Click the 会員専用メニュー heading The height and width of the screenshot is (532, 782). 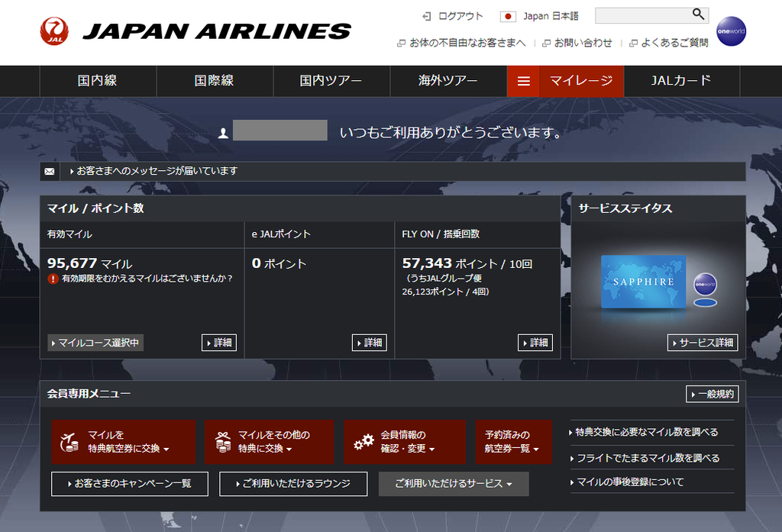89,394
